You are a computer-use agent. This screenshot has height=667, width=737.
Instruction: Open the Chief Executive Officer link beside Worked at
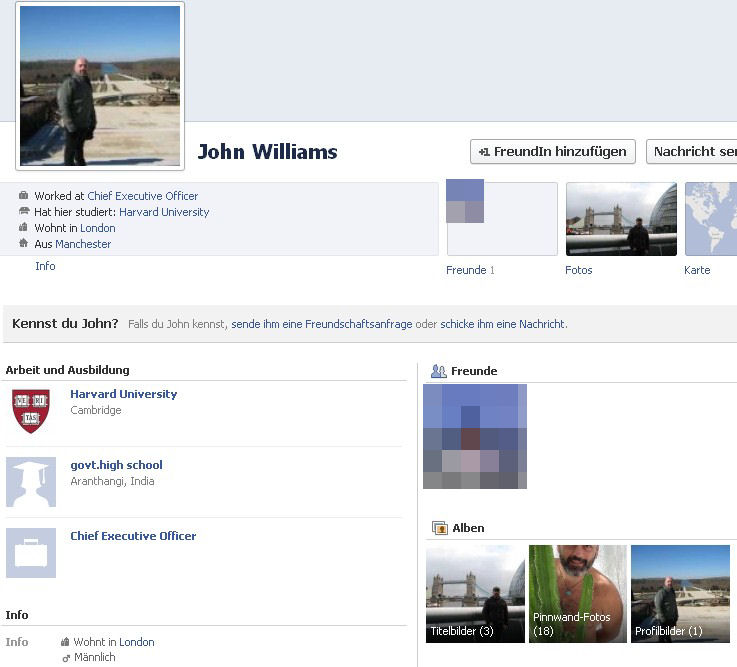click(142, 196)
